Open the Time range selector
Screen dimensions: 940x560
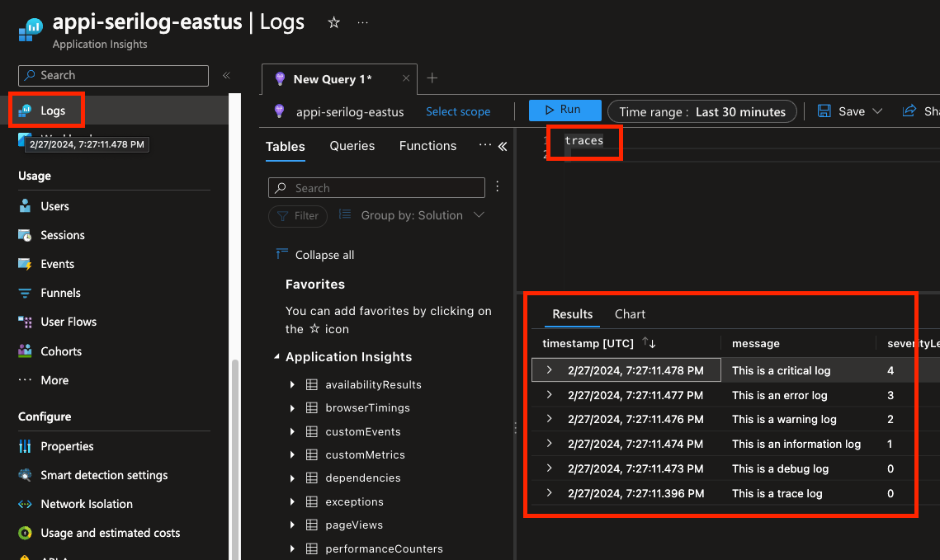point(702,111)
